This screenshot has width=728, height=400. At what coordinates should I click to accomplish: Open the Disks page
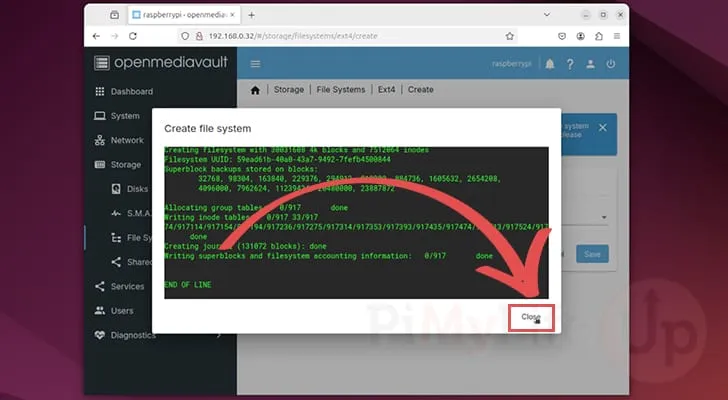tap(137, 189)
